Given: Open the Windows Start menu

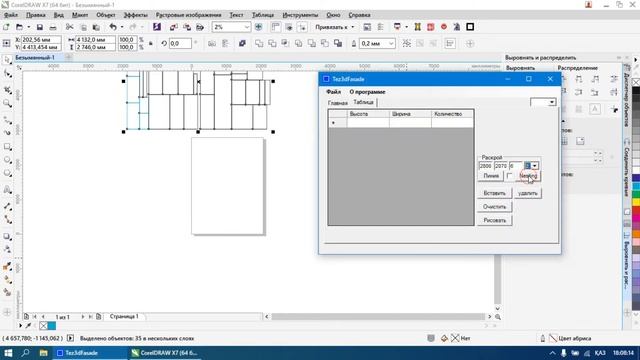Looking at the screenshot, I should click(8, 353).
